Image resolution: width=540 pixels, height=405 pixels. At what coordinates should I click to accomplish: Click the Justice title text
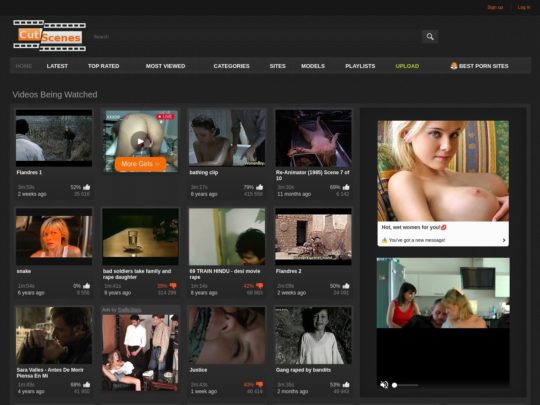(x=198, y=370)
